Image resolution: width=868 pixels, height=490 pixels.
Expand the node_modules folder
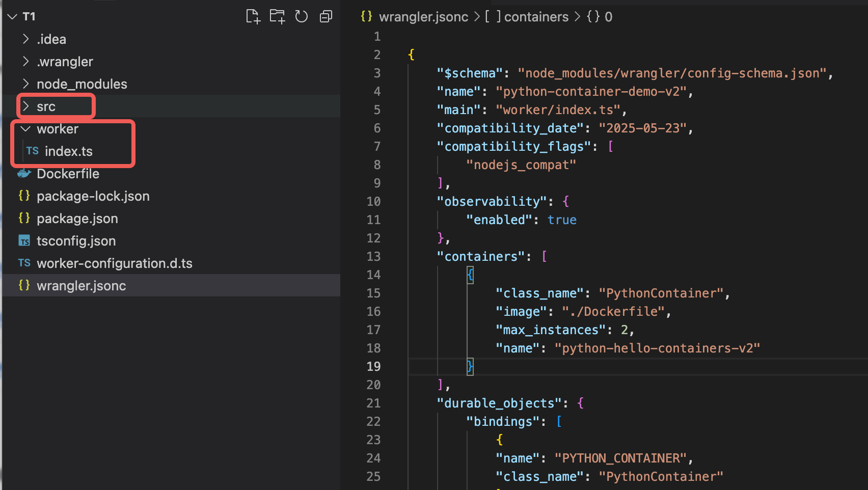pyautogui.click(x=82, y=84)
